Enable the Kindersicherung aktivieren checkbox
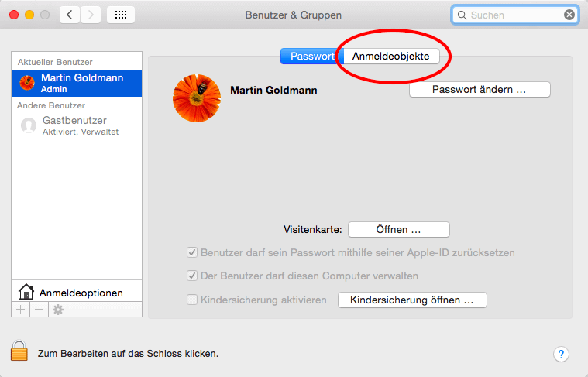 [192, 300]
